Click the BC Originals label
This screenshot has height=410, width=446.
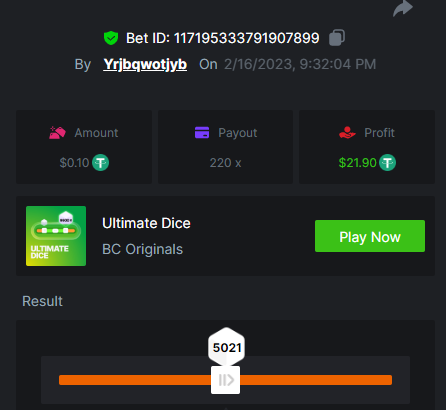[x=143, y=249]
